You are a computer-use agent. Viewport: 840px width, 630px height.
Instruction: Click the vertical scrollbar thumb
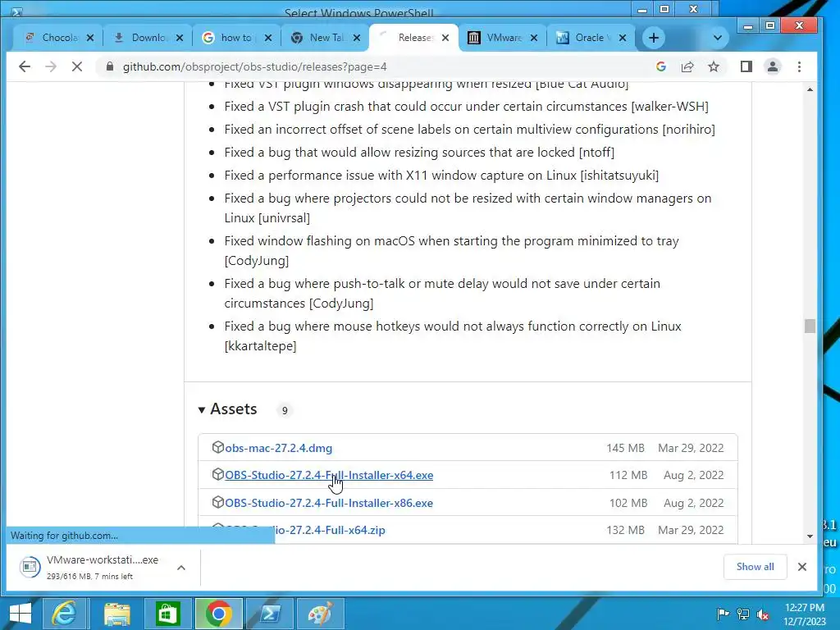tap(810, 326)
